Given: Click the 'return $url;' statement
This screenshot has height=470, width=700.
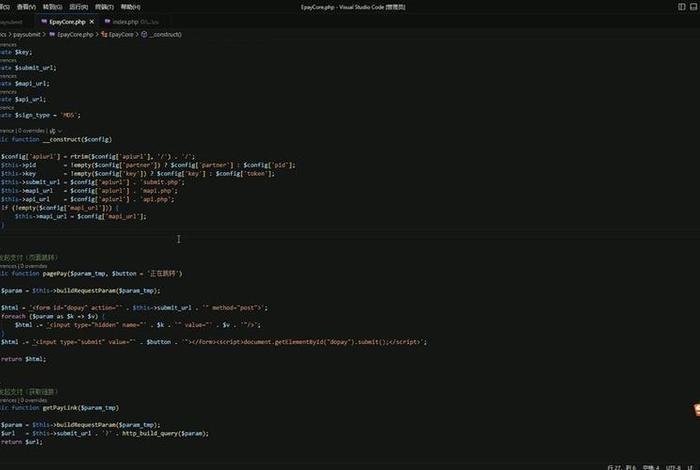Looking at the screenshot, I should [21, 442].
